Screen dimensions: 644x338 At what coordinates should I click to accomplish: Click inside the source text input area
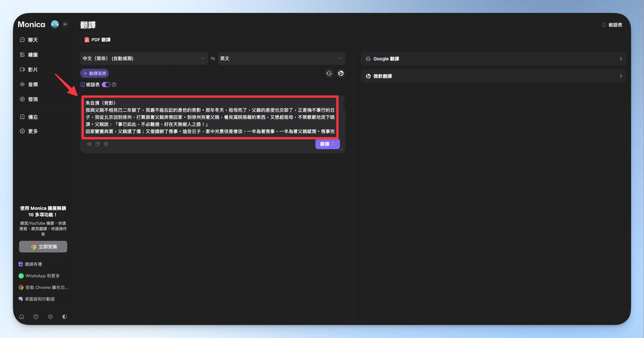[210, 117]
